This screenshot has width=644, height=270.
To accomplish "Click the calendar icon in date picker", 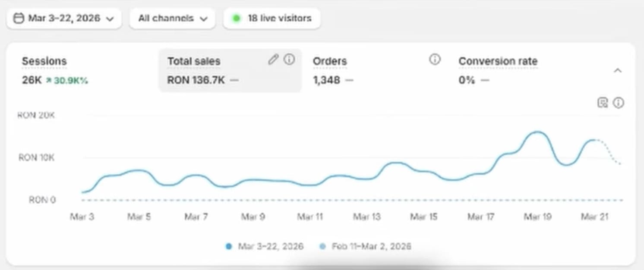I will coord(19,19).
